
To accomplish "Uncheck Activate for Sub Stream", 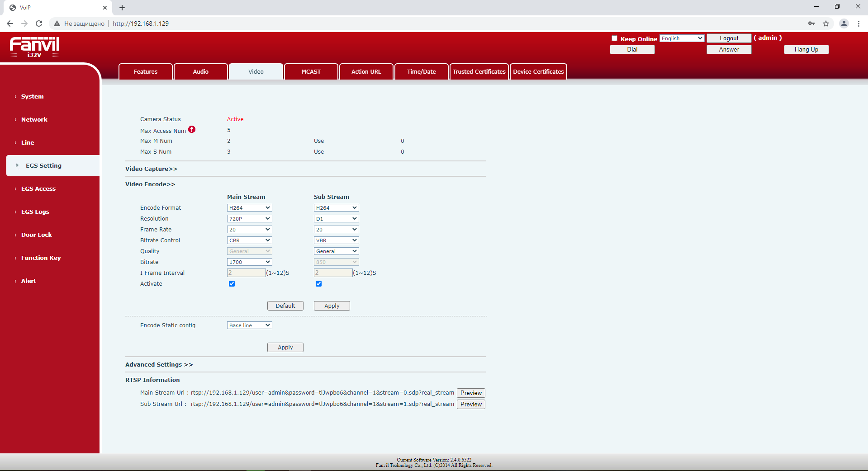I will 318,284.
